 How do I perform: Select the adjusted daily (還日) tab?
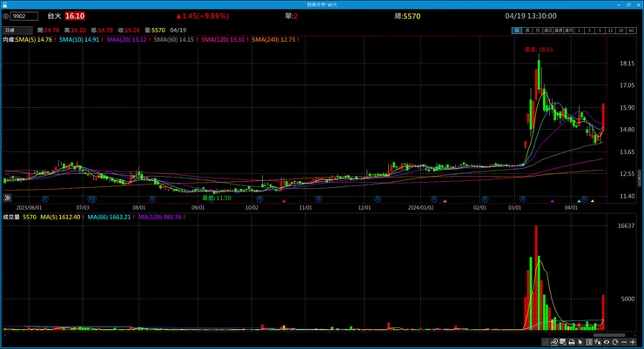pos(548,30)
